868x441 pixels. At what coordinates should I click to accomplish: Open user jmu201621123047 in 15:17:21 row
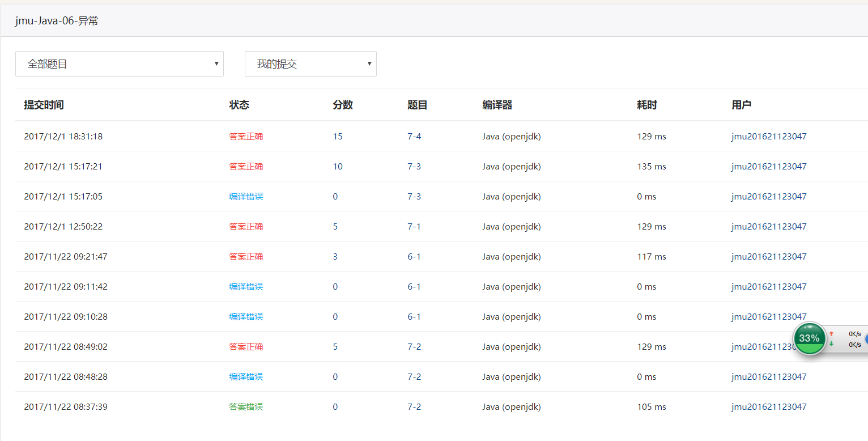pos(769,167)
